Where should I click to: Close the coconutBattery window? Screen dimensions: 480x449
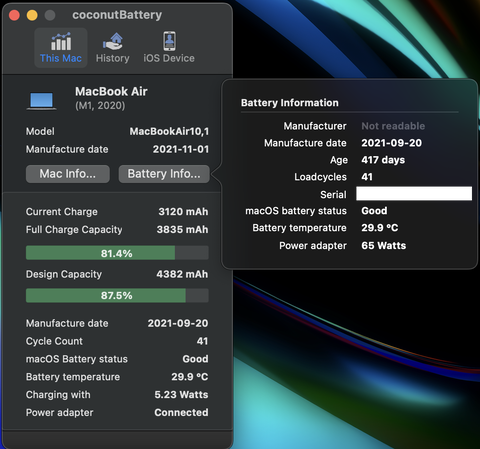pyautogui.click(x=14, y=15)
